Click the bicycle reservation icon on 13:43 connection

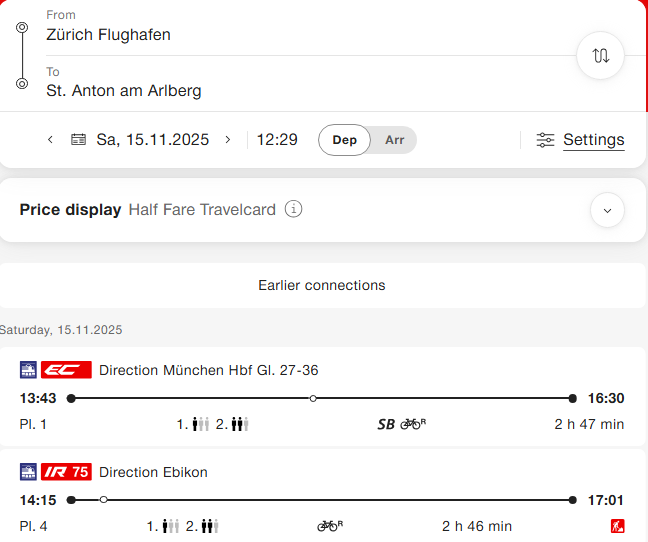pos(413,424)
